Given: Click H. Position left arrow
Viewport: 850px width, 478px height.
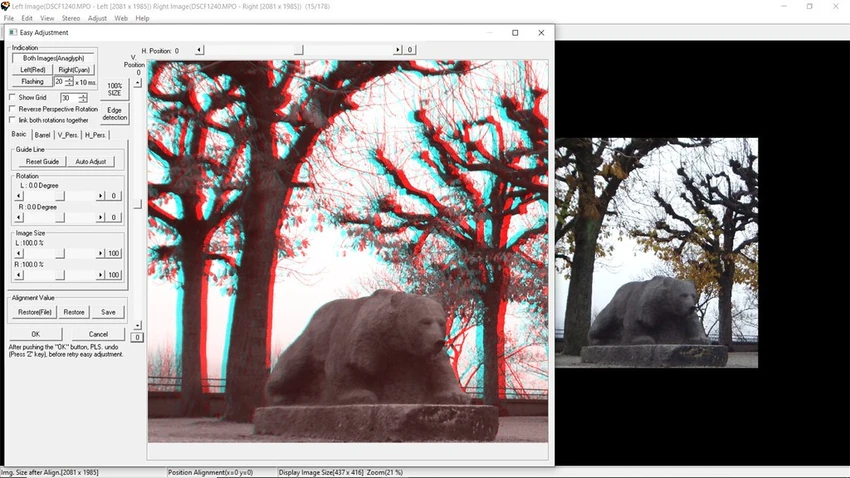Looking at the screenshot, I should pos(199,50).
